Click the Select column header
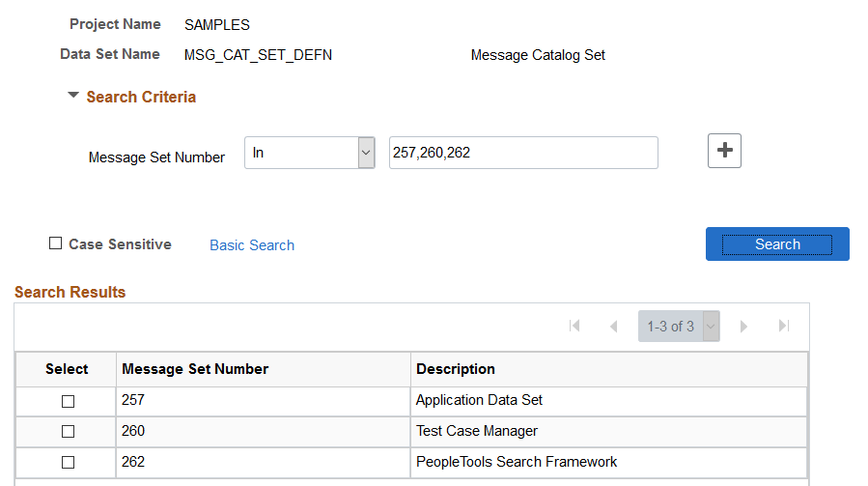 pyautogui.click(x=67, y=369)
